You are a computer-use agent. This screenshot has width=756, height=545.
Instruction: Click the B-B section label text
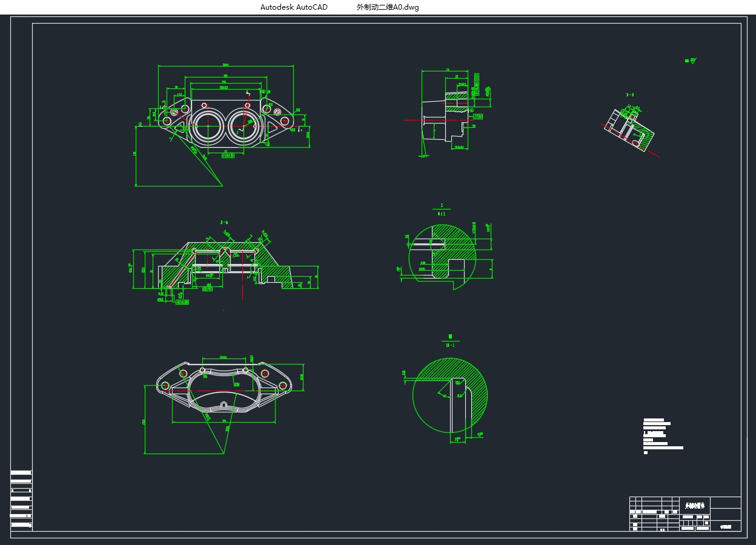(630, 95)
